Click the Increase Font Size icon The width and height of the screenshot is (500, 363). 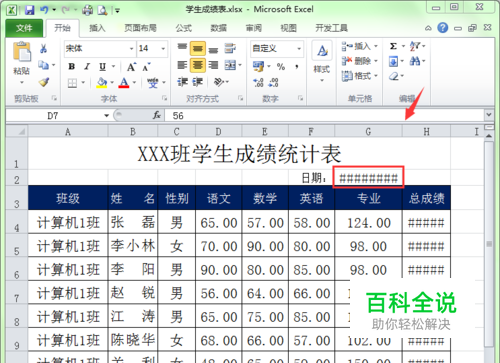point(131,67)
